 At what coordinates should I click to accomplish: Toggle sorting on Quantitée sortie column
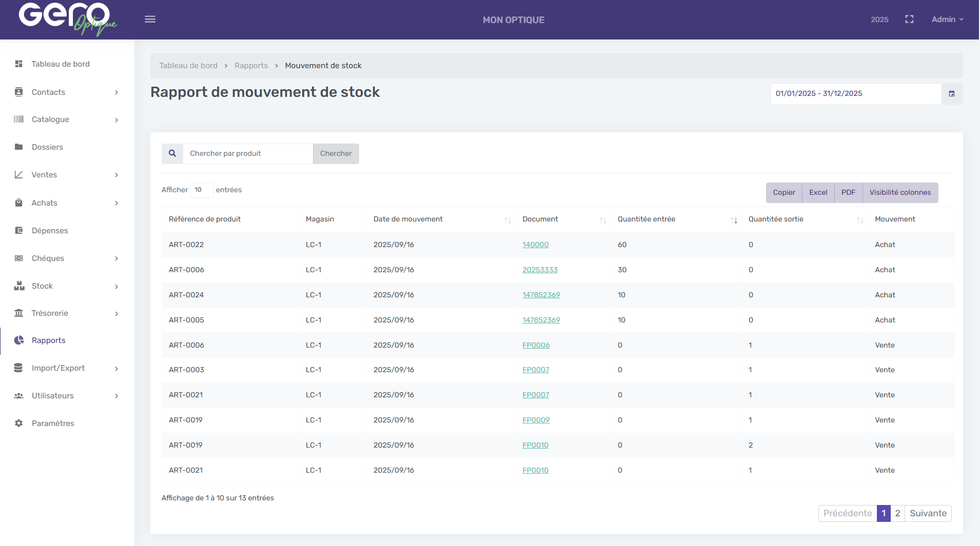(x=859, y=219)
